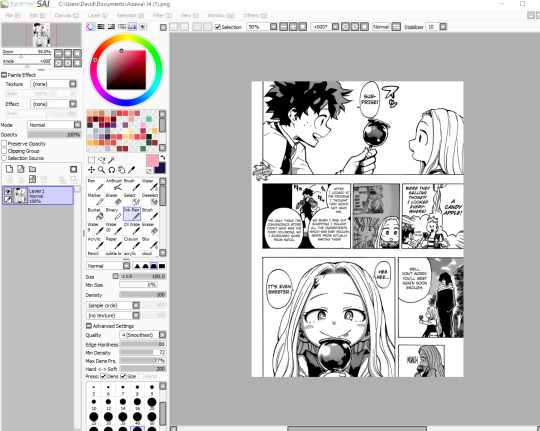Select the flat brush edge shape

coord(162,266)
